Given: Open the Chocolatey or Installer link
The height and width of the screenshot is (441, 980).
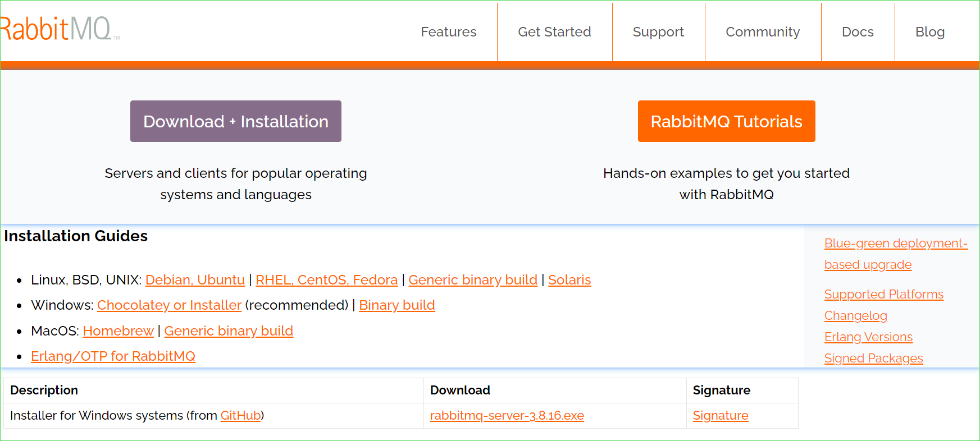Looking at the screenshot, I should click(169, 305).
